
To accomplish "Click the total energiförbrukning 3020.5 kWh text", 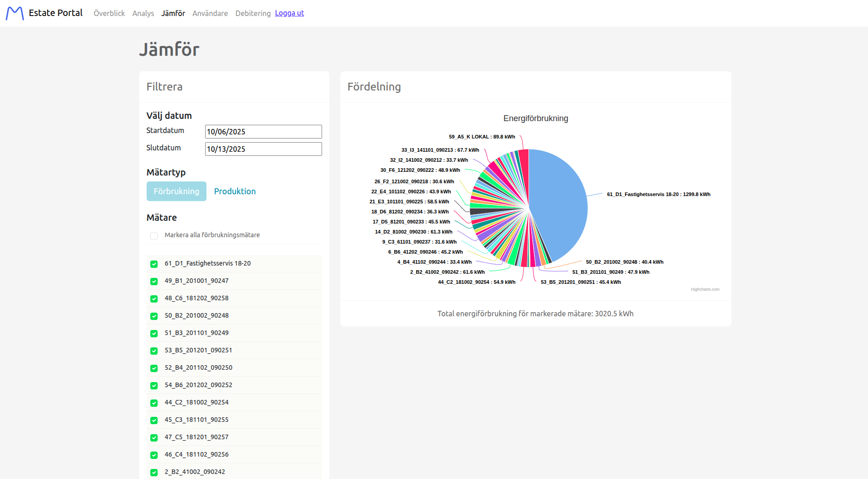I will tap(535, 314).
